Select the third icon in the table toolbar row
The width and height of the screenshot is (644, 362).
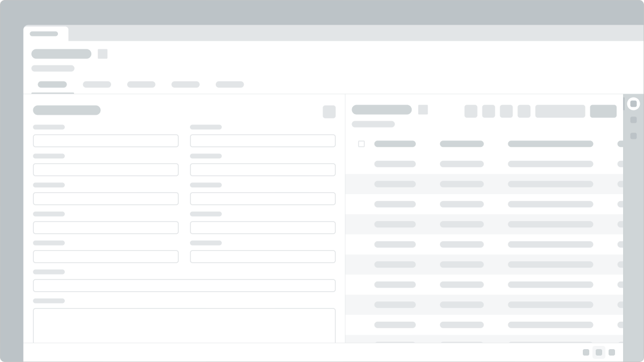506,112
